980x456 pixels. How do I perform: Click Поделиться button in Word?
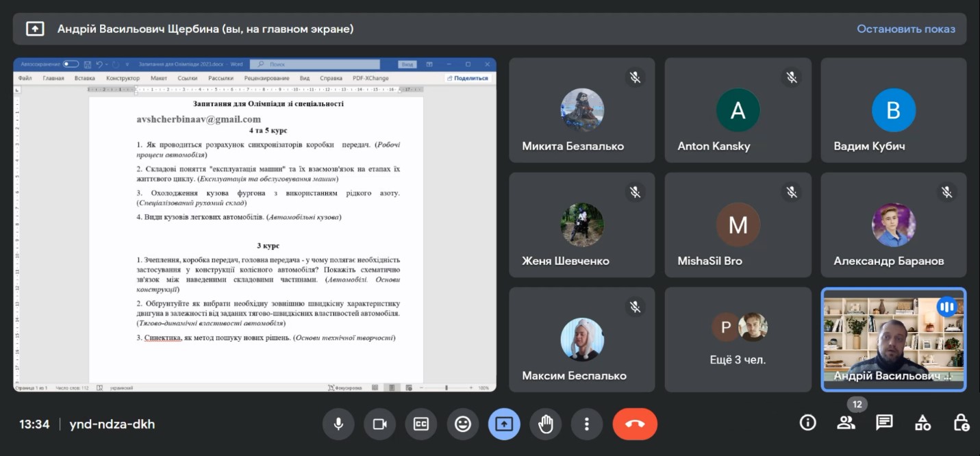(x=468, y=78)
